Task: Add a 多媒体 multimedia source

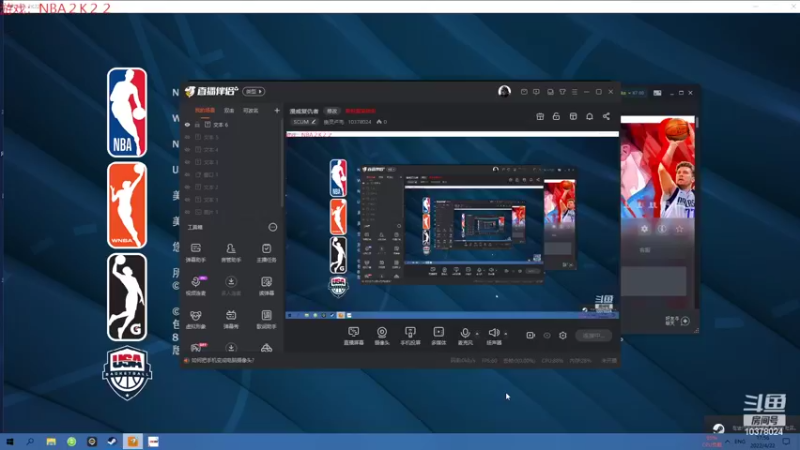Action: coord(439,336)
